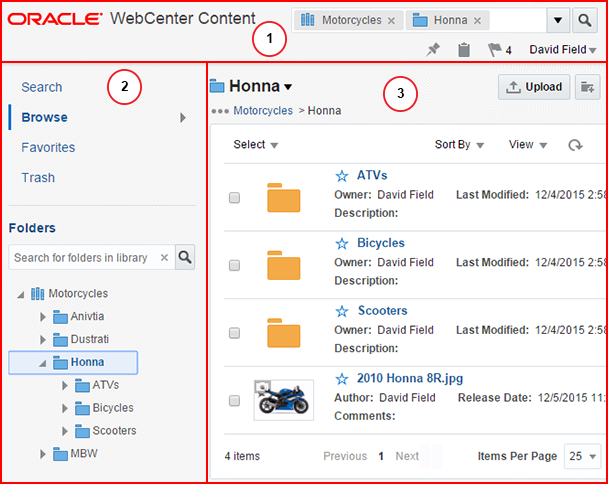Select Search in the side navigation
This screenshot has height=484, width=608.
click(x=41, y=87)
